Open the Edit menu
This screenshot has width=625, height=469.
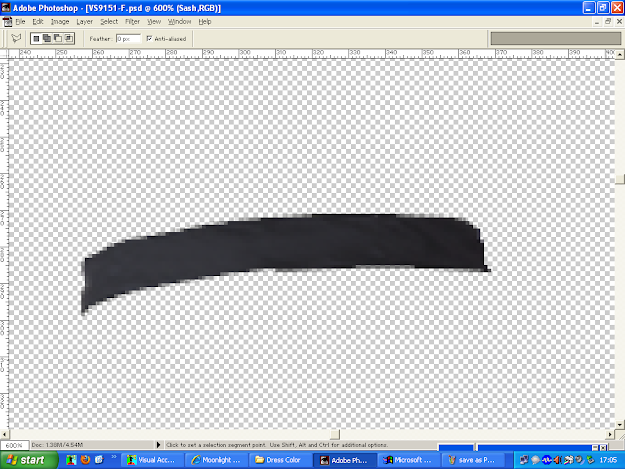[x=38, y=22]
